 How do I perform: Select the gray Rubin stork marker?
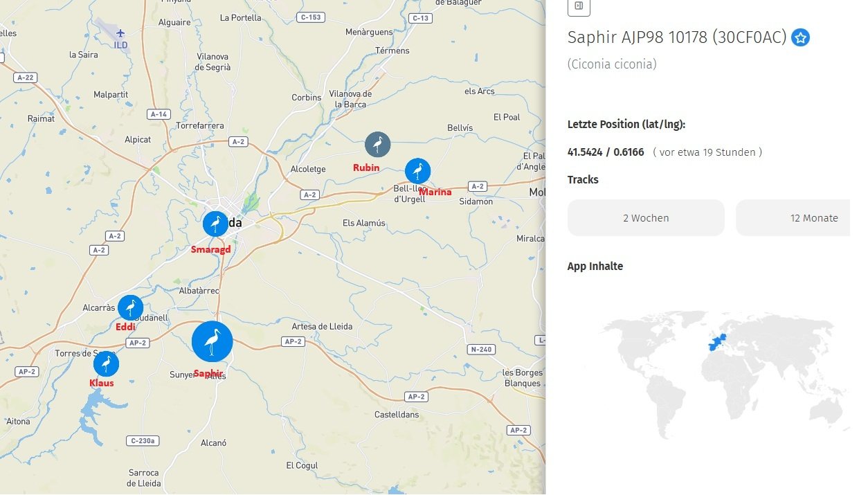coord(378,145)
